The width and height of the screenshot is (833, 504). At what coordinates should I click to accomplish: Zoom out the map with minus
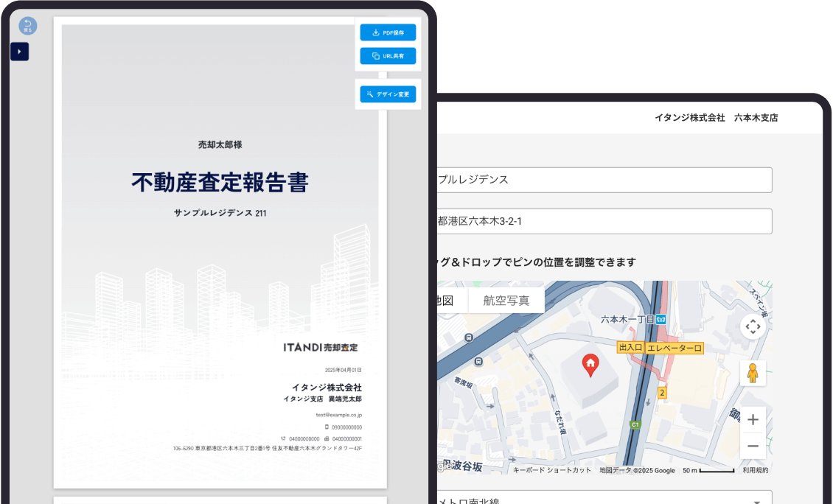click(753, 446)
